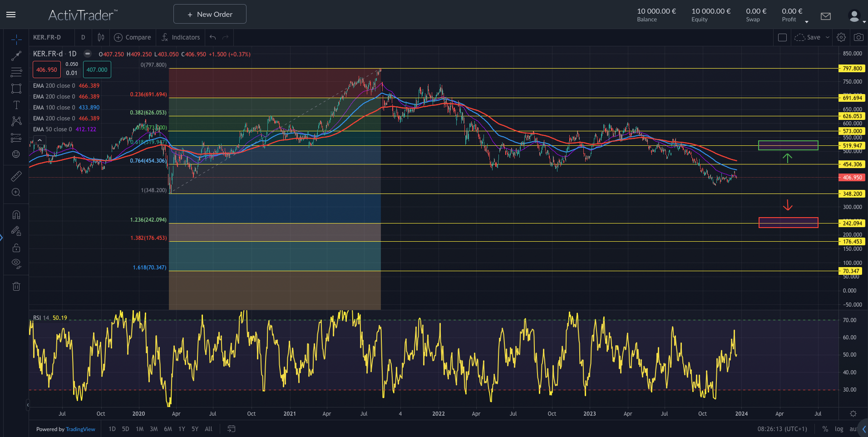
Task: Open the D timeframe interval dropdown
Action: [83, 37]
